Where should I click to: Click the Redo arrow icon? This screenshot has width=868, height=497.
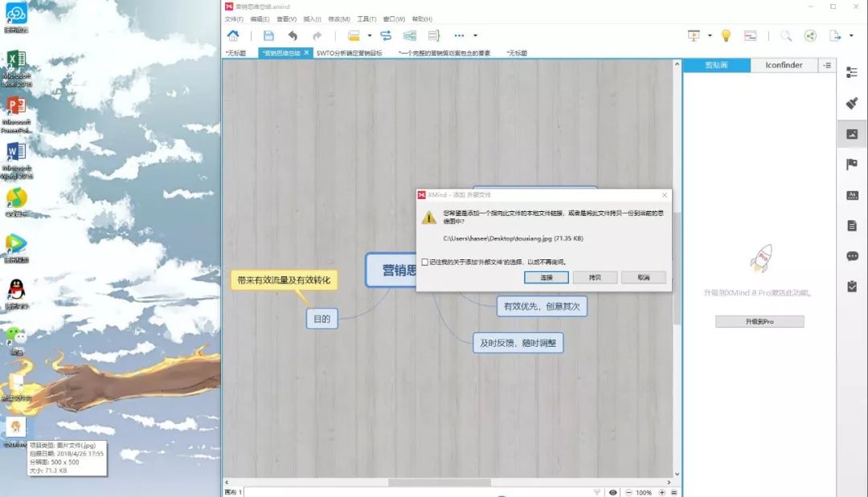point(317,36)
